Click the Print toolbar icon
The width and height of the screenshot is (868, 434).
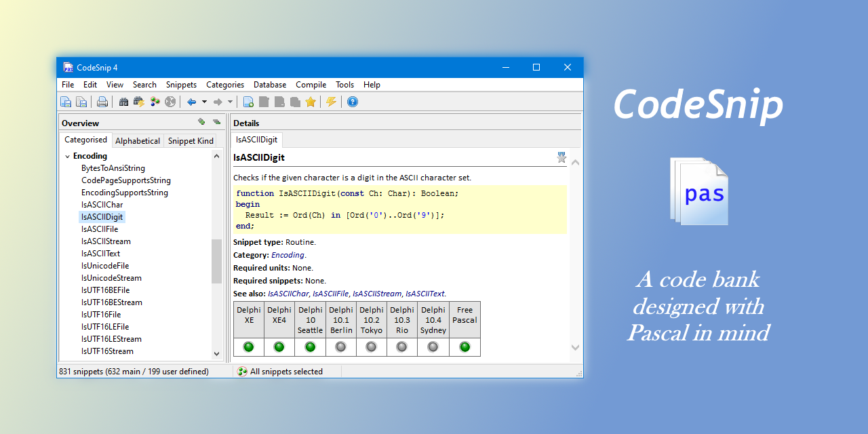click(x=102, y=102)
